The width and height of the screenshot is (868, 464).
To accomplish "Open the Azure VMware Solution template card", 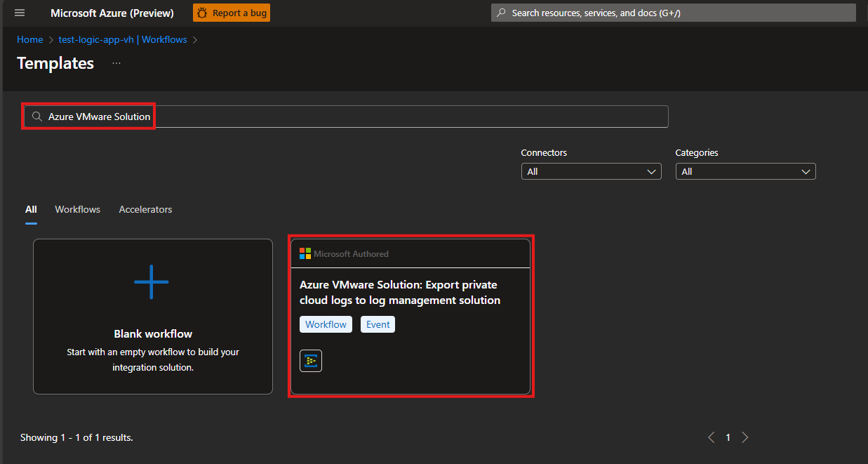I will point(410,293).
